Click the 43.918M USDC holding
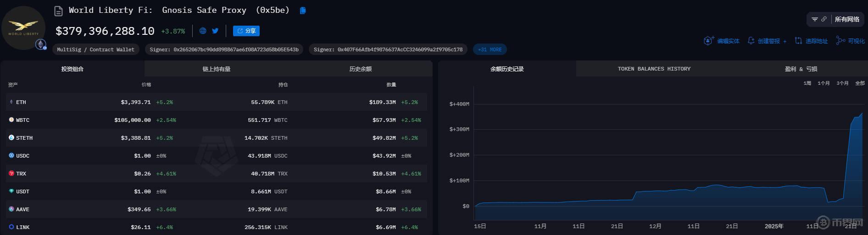 [267, 156]
